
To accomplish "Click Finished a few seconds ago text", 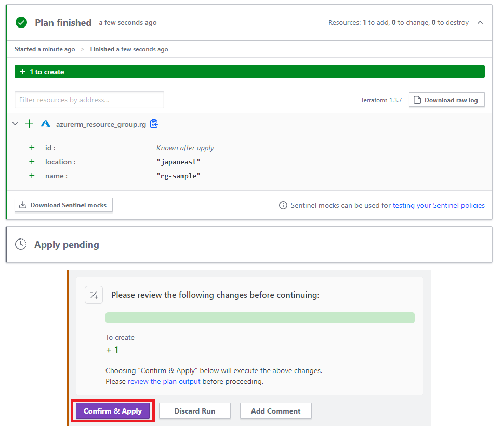I will (129, 49).
